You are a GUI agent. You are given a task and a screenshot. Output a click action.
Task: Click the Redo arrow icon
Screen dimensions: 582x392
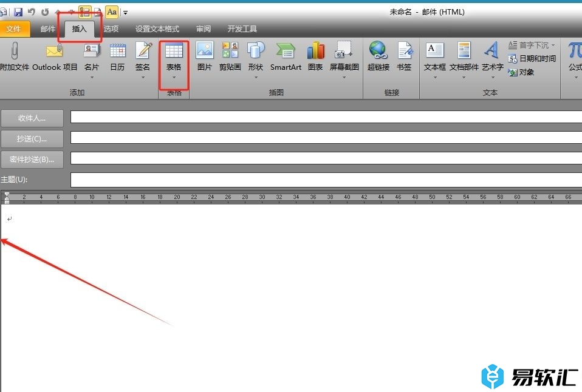45,12
